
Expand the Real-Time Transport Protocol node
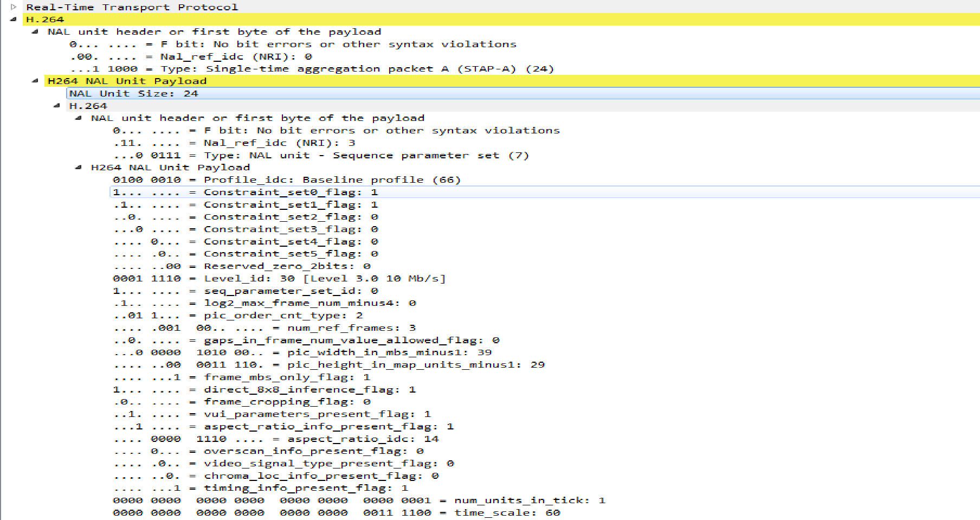tap(14, 7)
